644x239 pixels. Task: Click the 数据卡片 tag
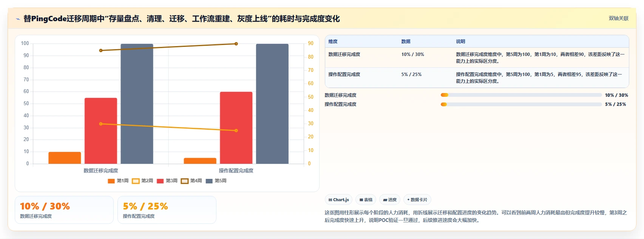click(417, 200)
